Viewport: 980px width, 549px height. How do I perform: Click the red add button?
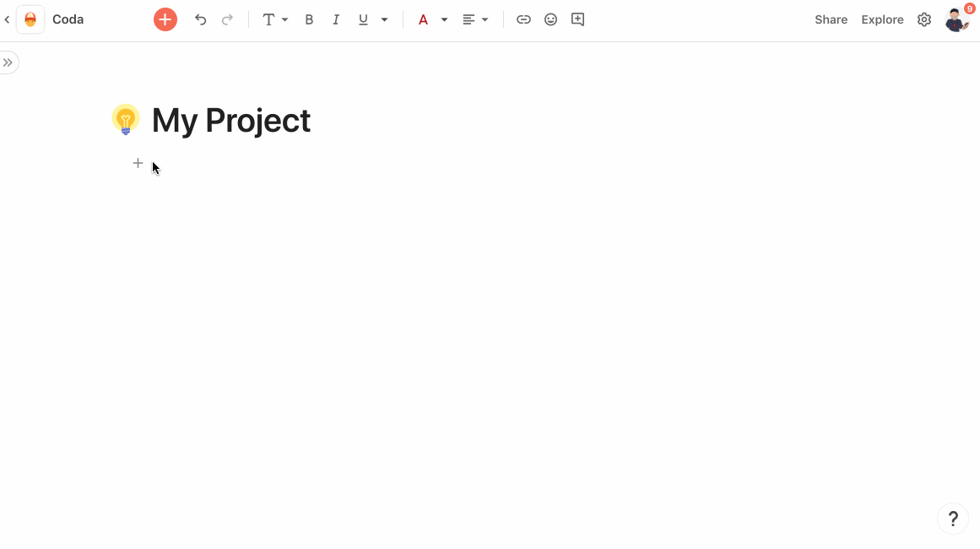(165, 19)
